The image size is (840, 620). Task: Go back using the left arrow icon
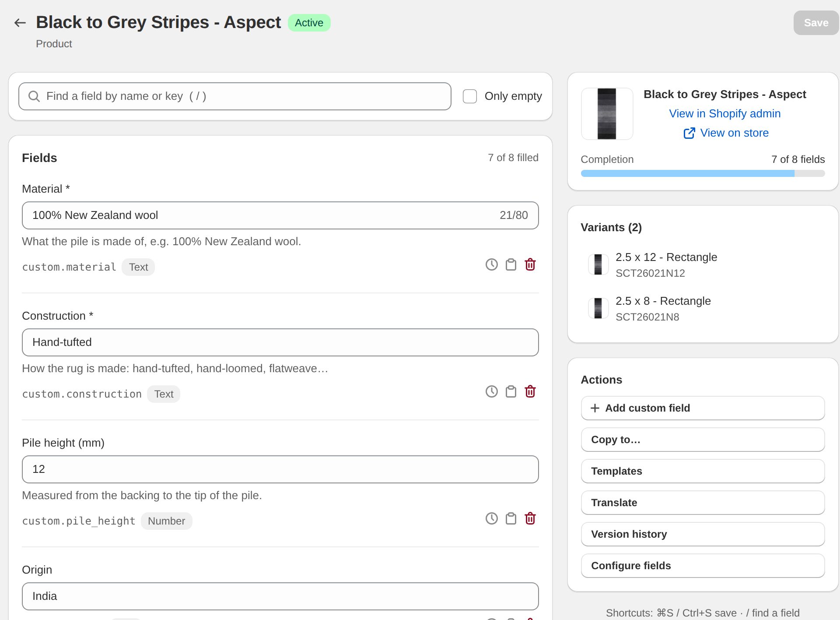pyautogui.click(x=20, y=23)
